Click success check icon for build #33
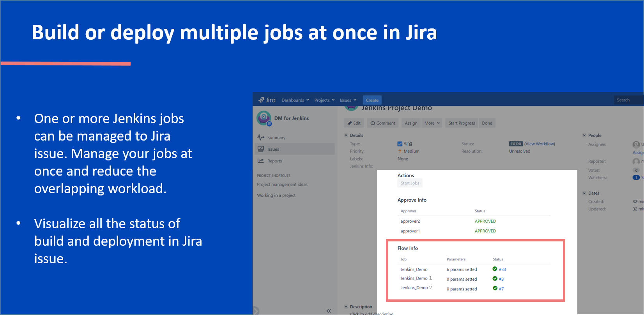Screen dimensions: 644x315 coord(495,269)
